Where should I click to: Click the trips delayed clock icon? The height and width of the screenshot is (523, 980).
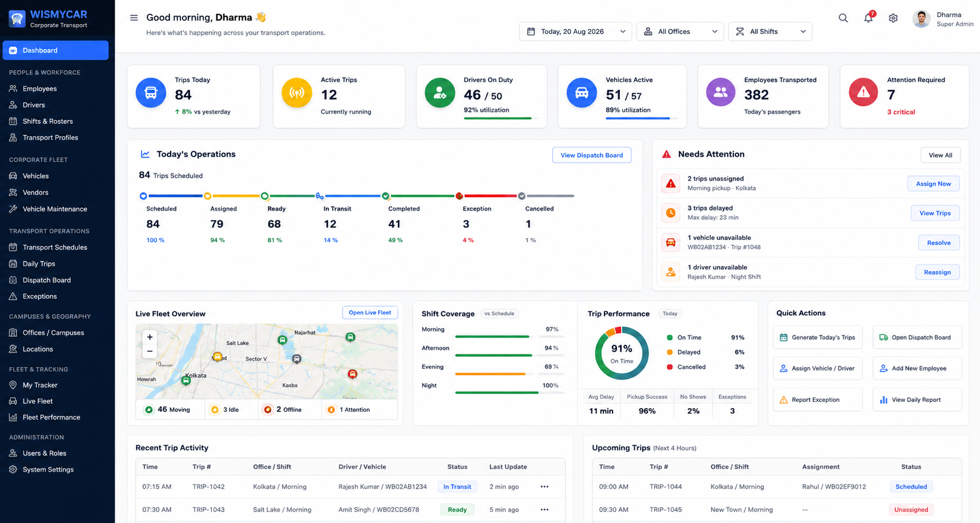point(671,213)
